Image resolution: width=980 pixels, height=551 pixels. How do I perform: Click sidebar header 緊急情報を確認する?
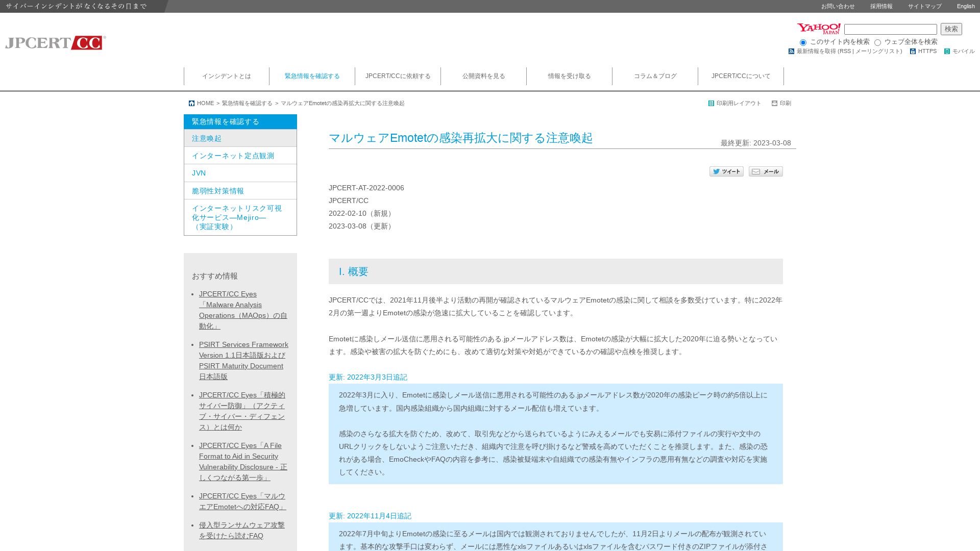pyautogui.click(x=240, y=122)
